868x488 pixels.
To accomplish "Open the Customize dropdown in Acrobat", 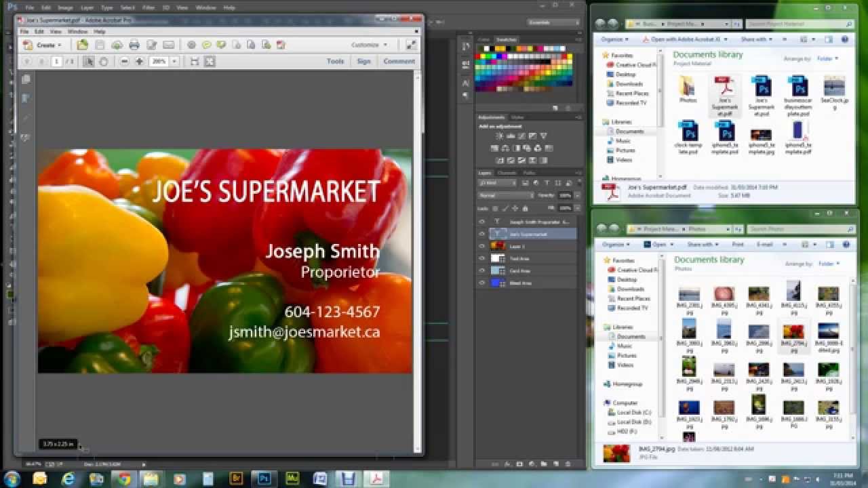I will tap(369, 45).
